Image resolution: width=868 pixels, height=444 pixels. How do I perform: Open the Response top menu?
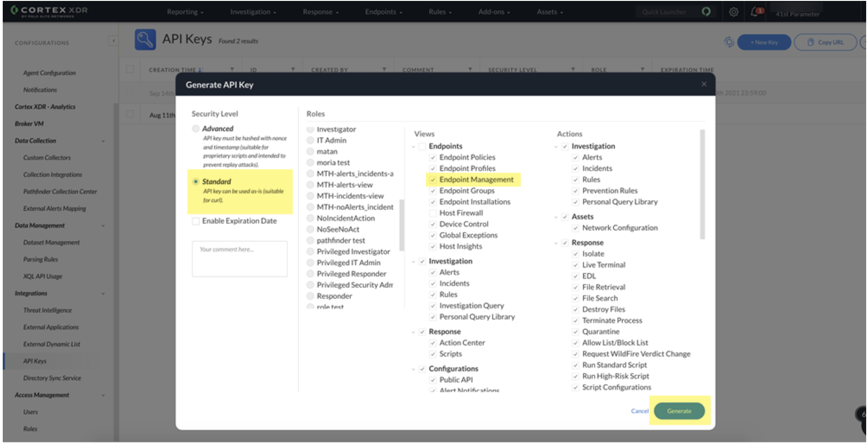(x=320, y=12)
